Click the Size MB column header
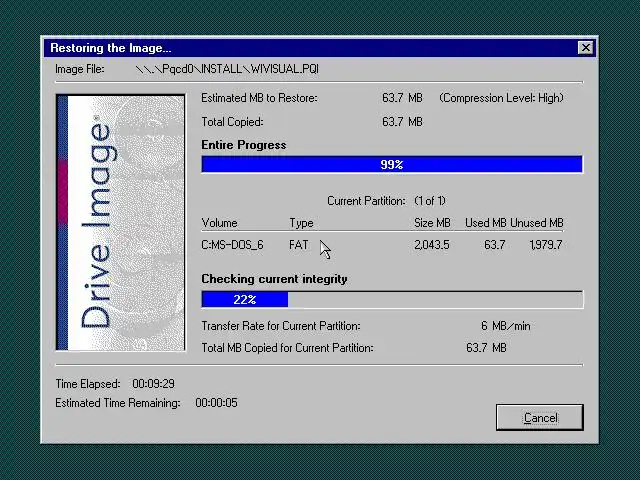Viewport: 640px width, 480px height. pos(432,223)
